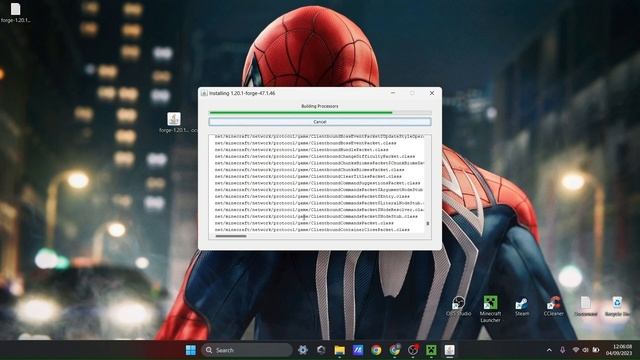Select the ClientboundChunksBiomesPacket.class log line
Viewport: 640px width, 360px height.
[x=309, y=170]
